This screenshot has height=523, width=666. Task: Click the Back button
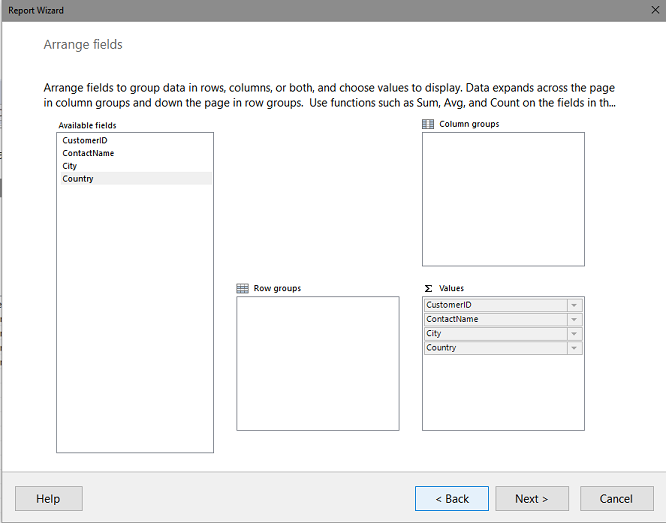(x=452, y=498)
